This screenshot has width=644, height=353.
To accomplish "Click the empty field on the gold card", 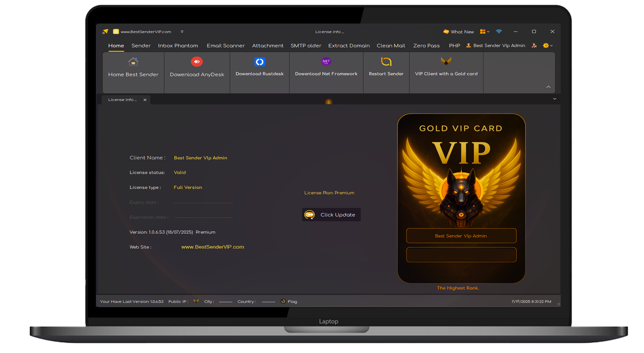I will [x=461, y=255].
